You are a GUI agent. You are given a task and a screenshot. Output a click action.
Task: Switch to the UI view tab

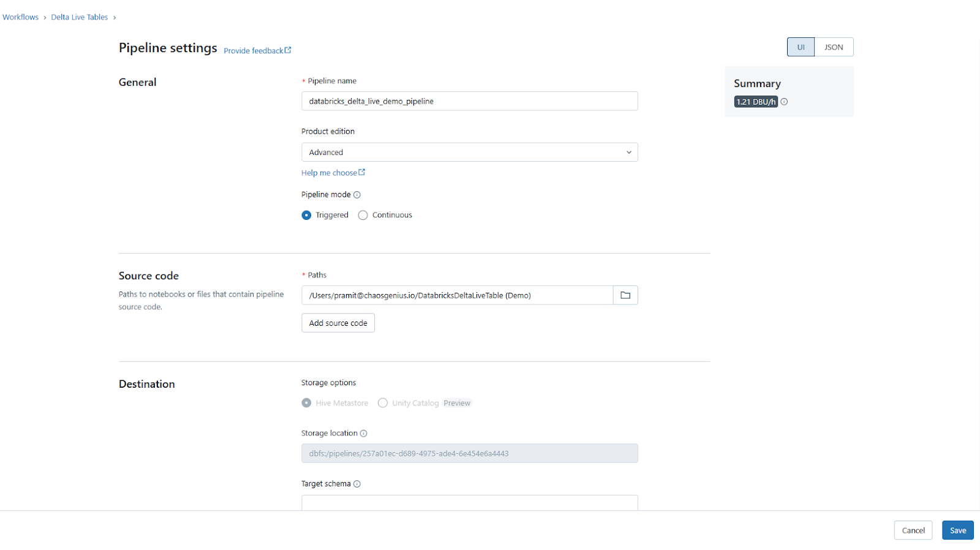point(800,47)
